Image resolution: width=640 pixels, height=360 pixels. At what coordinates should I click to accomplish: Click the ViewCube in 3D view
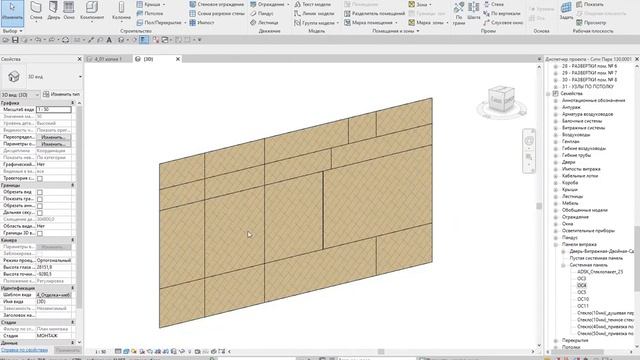coord(501,100)
